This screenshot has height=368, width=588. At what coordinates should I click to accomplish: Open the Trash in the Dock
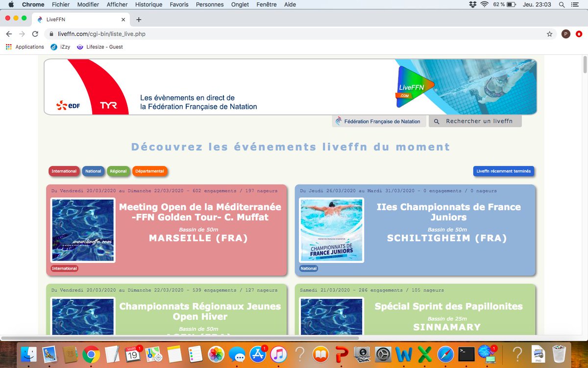click(x=559, y=354)
